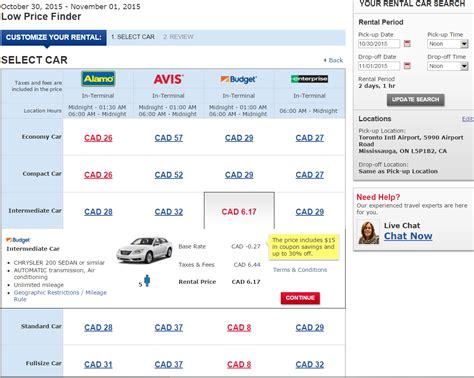The height and width of the screenshot is (378, 474).
Task: Select Alamo Fullsize Car CAD 31
Action: pos(98,364)
